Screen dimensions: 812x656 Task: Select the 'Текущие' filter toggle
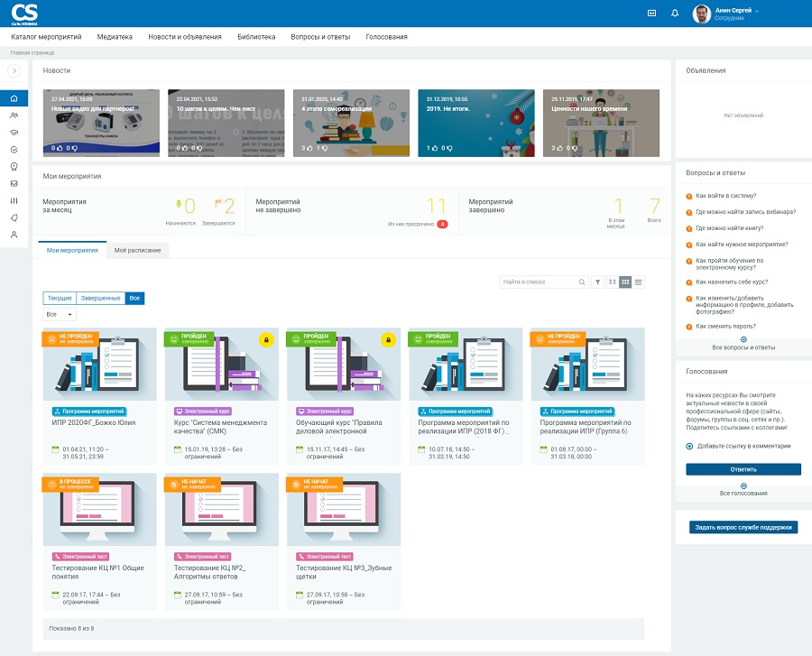pos(60,298)
